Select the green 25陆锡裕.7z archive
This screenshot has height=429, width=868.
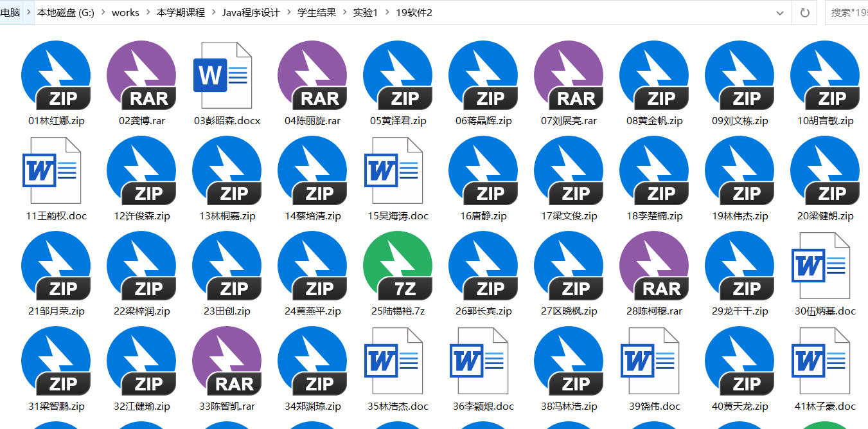398,266
